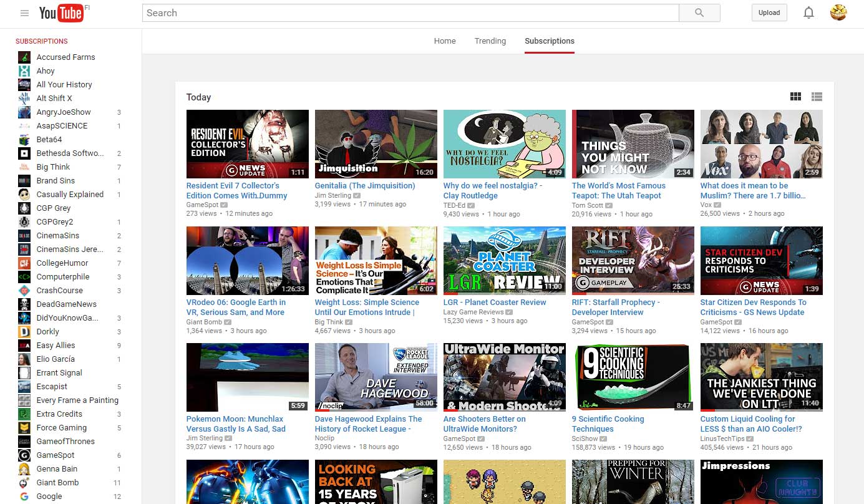
Task: Click the Google channel icon
Action: (24, 496)
